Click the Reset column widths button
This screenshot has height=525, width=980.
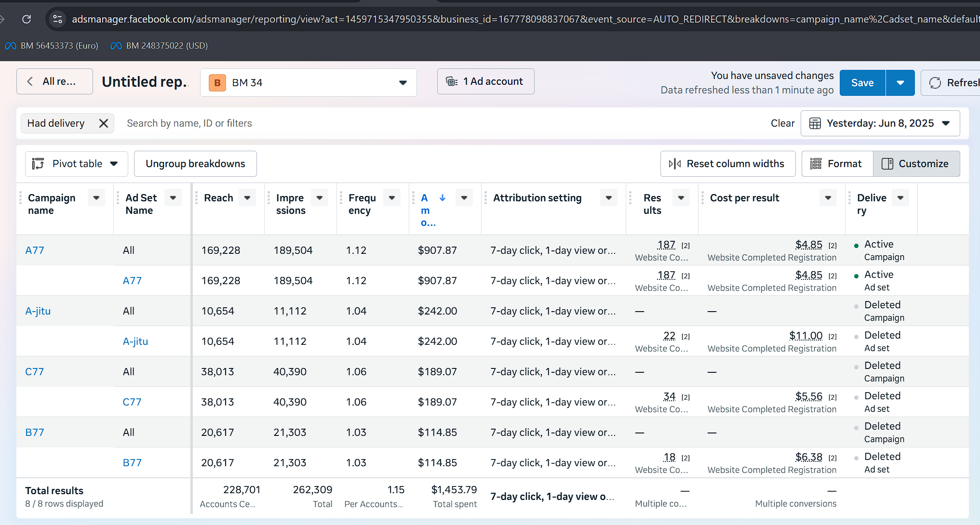point(727,164)
